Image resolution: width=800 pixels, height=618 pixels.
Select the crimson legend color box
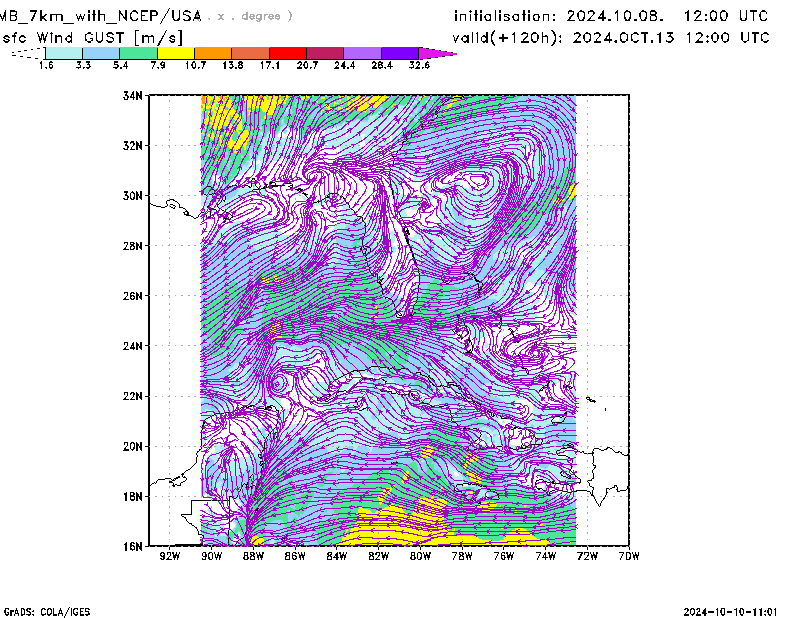click(x=325, y=53)
